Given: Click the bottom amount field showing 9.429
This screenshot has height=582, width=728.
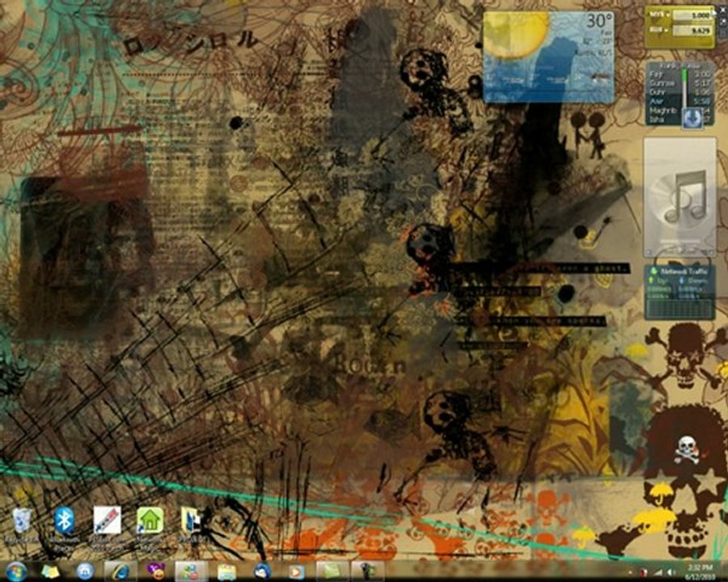Looking at the screenshot, I should click(x=692, y=31).
